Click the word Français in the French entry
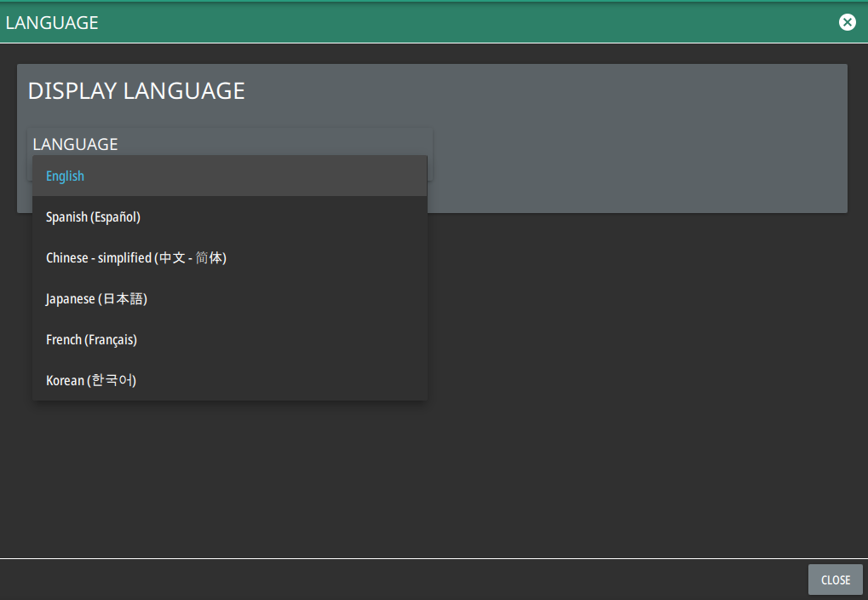 coord(111,340)
